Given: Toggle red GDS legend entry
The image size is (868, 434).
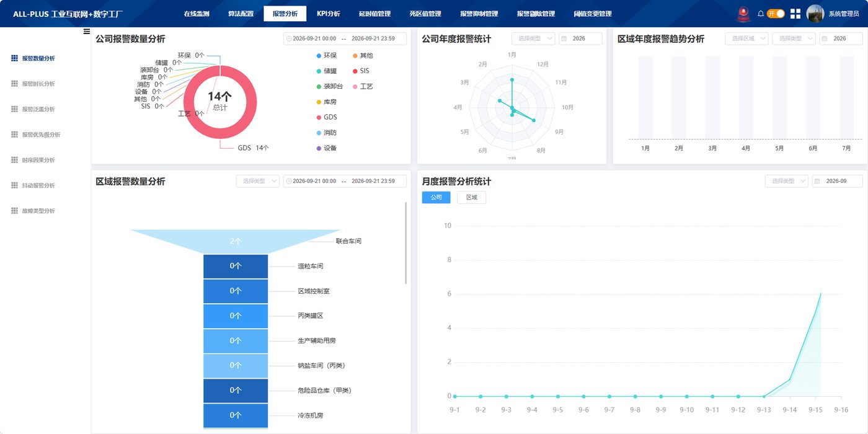Looking at the screenshot, I should point(327,117).
